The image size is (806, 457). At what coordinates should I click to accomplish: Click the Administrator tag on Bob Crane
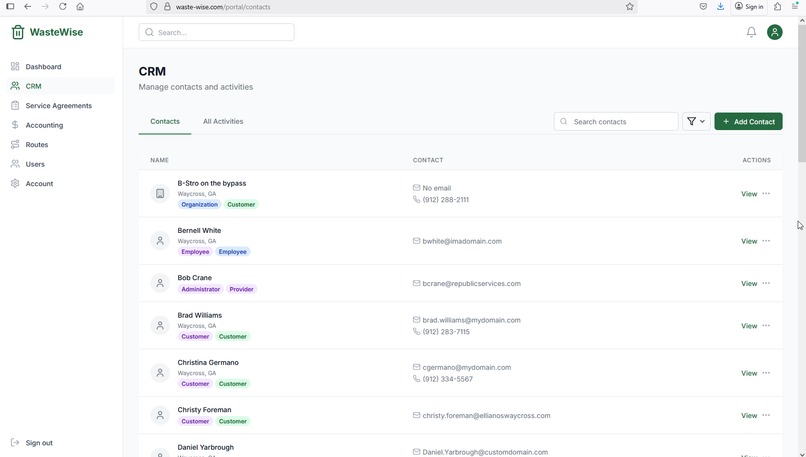tap(200, 289)
